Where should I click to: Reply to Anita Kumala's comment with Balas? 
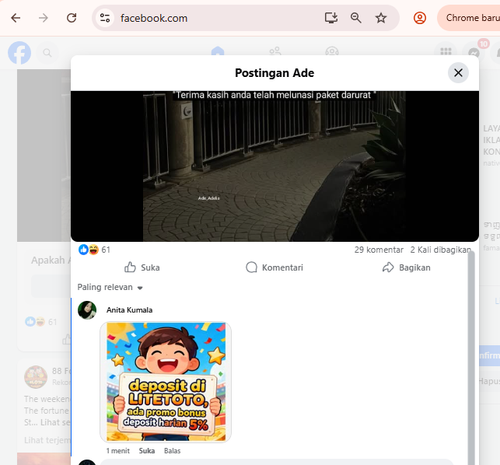click(172, 451)
